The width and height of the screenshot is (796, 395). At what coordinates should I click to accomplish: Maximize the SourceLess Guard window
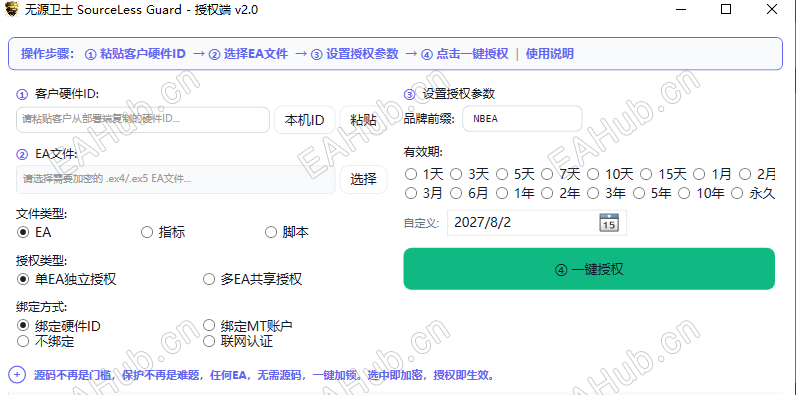[726, 9]
